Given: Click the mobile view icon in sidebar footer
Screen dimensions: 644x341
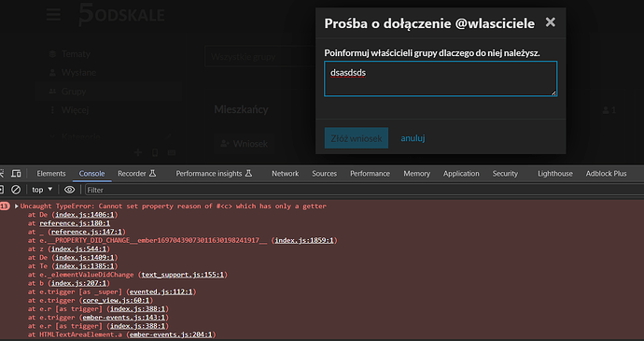Looking at the screenshot, I should pyautogui.click(x=155, y=152).
